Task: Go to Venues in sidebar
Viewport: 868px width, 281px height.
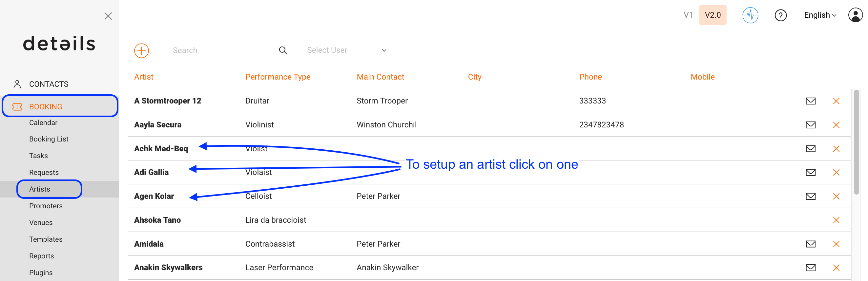Action: click(41, 222)
